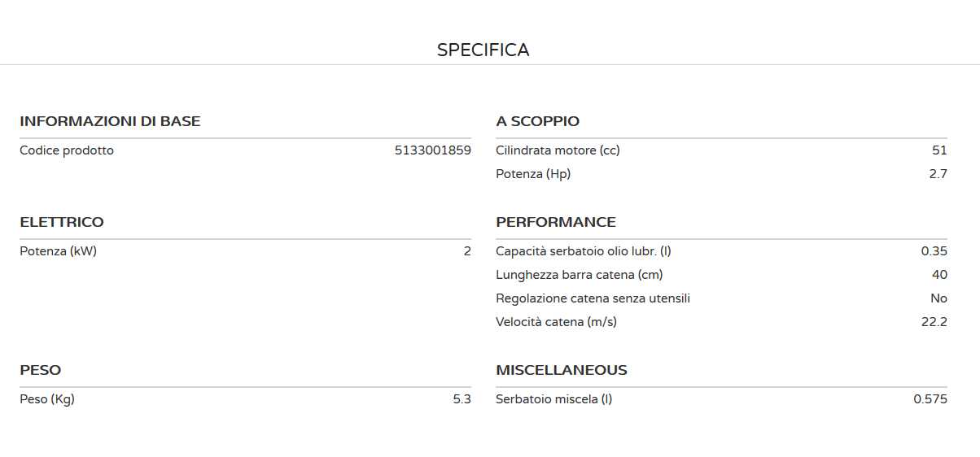This screenshot has width=980, height=457.
Task: Select the INFORMAZIONI DI BASE heading
Action: tap(110, 121)
